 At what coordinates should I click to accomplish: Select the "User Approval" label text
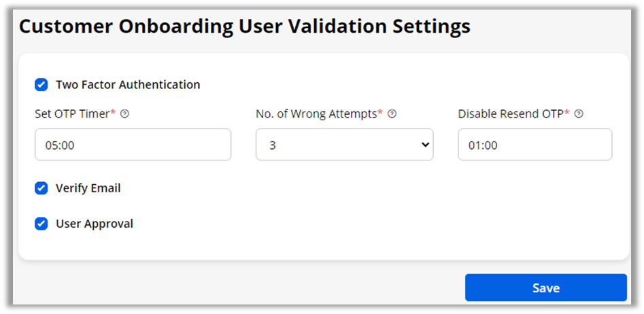tap(95, 224)
